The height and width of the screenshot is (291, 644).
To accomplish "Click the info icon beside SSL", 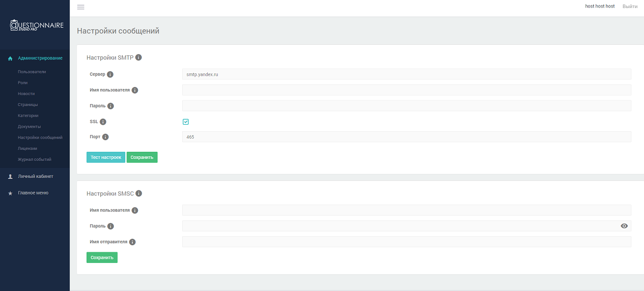I will pos(103,122).
